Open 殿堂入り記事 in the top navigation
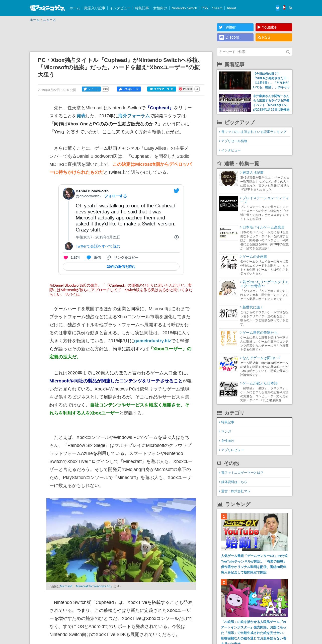The image size is (322, 644). click(x=95, y=8)
